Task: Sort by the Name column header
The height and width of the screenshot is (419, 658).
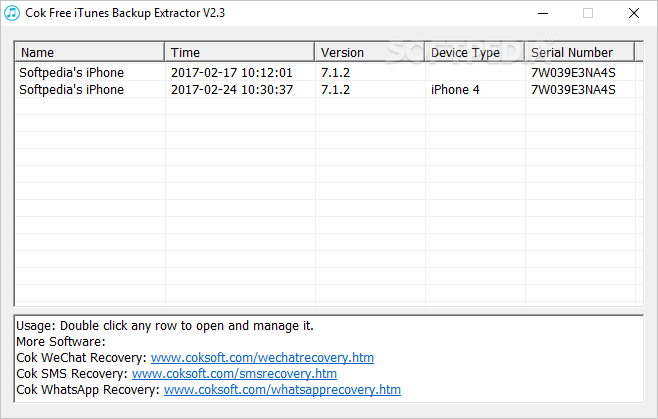Action: [x=89, y=52]
